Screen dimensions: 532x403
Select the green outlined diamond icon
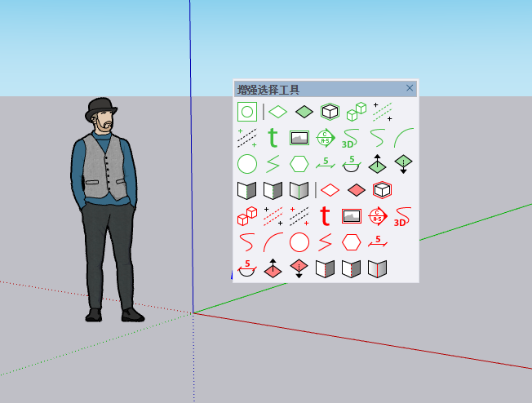click(x=278, y=112)
